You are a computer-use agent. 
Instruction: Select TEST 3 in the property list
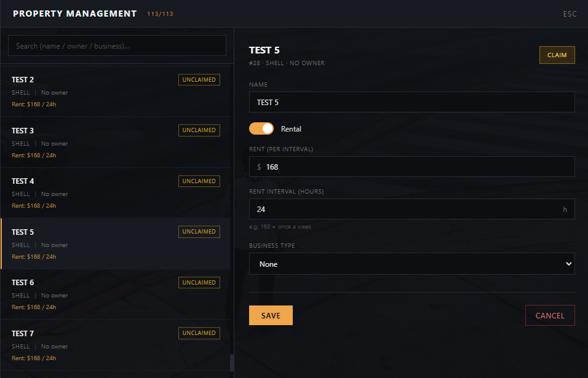coord(116,143)
